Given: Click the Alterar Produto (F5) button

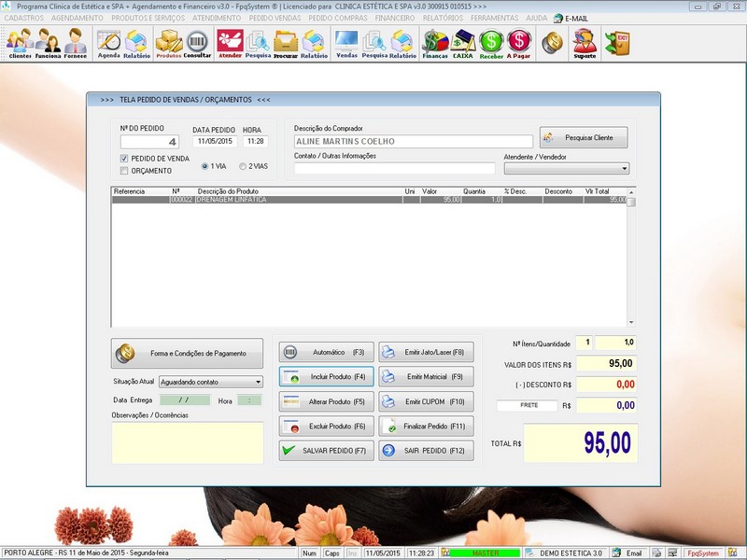Looking at the screenshot, I should (x=326, y=401).
